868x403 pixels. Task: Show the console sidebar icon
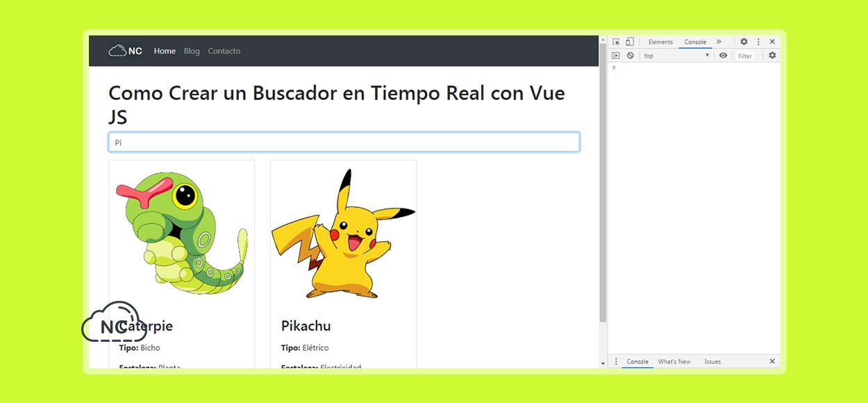click(x=615, y=56)
